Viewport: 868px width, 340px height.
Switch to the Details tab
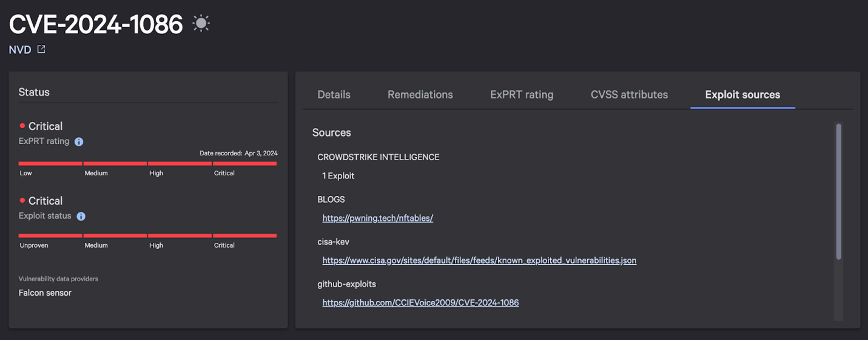click(334, 95)
